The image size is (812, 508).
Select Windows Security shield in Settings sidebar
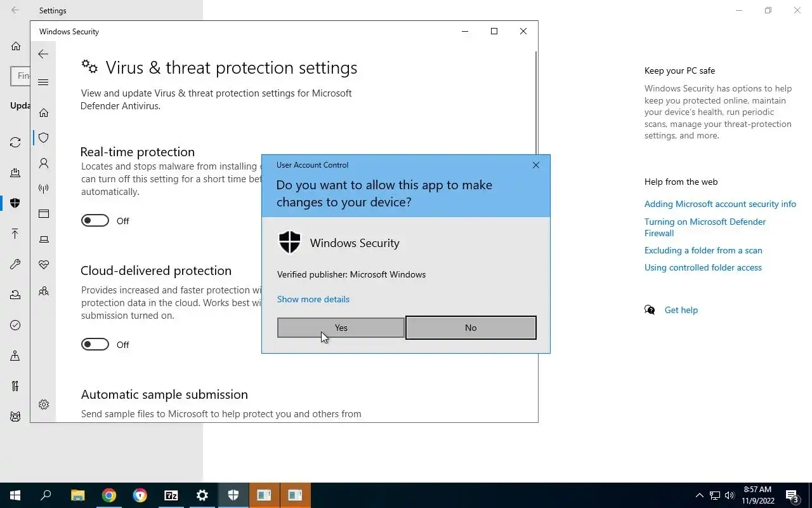tap(15, 203)
